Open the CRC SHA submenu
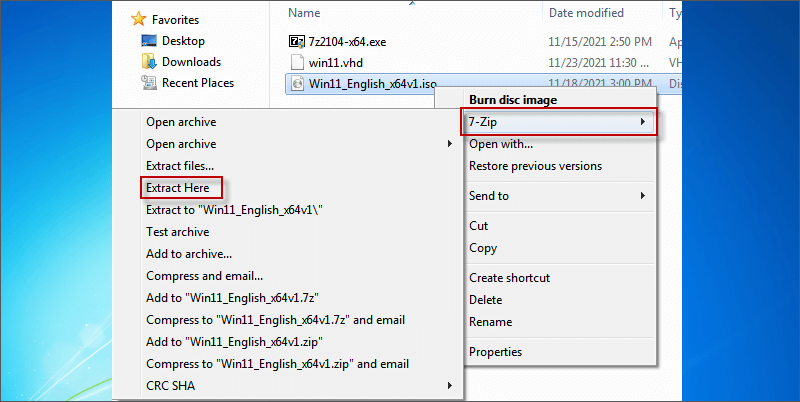 [x=170, y=386]
